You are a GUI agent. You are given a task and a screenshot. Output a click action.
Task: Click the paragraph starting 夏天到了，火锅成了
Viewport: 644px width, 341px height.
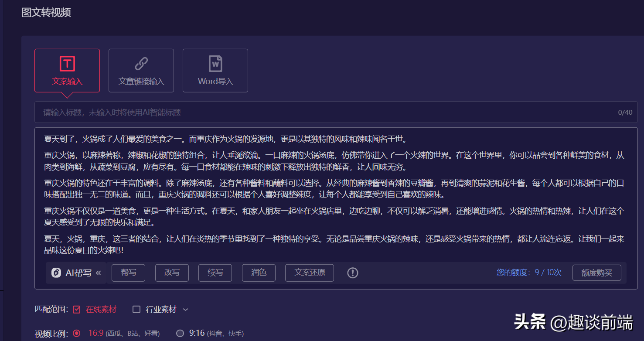click(x=225, y=140)
